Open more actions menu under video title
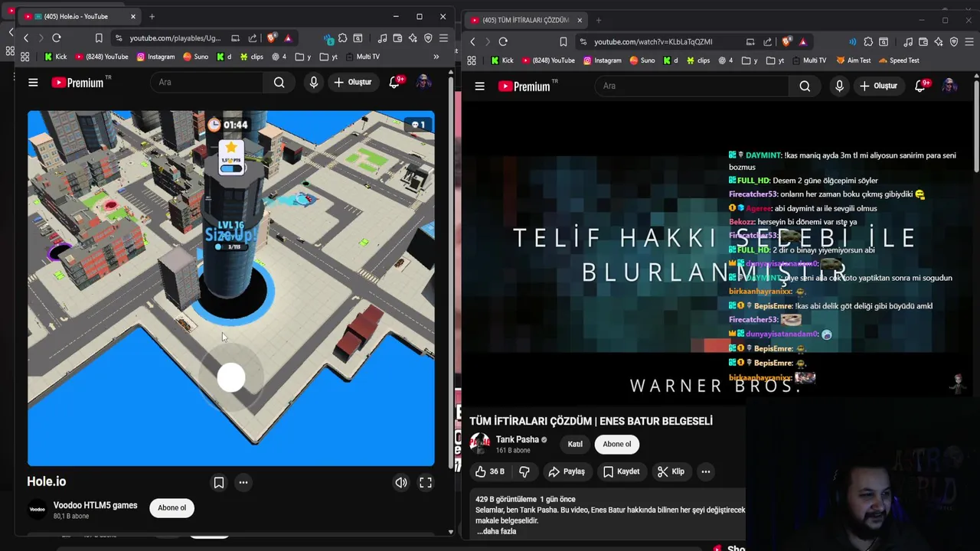The height and width of the screenshot is (551, 980). [x=706, y=471]
